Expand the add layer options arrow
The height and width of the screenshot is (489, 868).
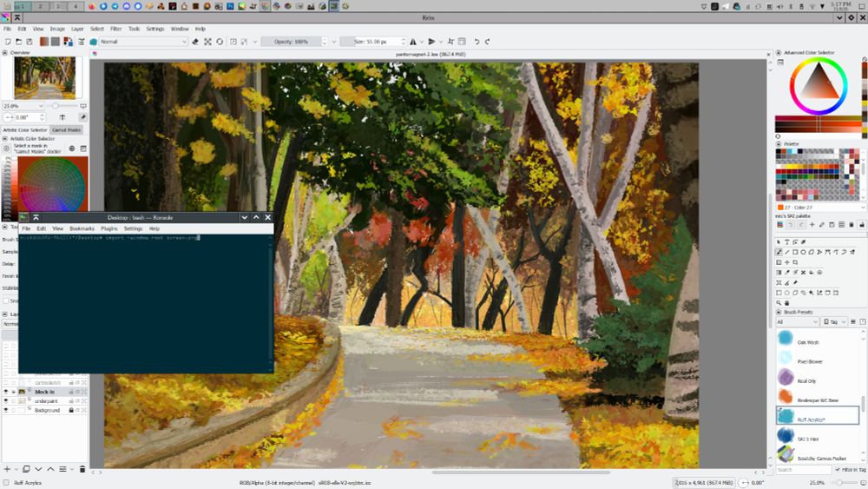16,469
